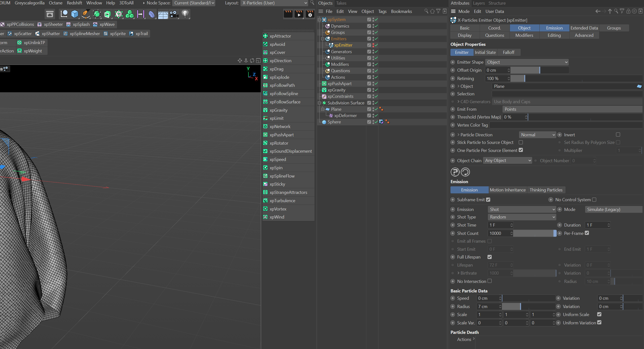
Task: Click the Render to Picture Viewer clapper icon
Action: tap(299, 14)
